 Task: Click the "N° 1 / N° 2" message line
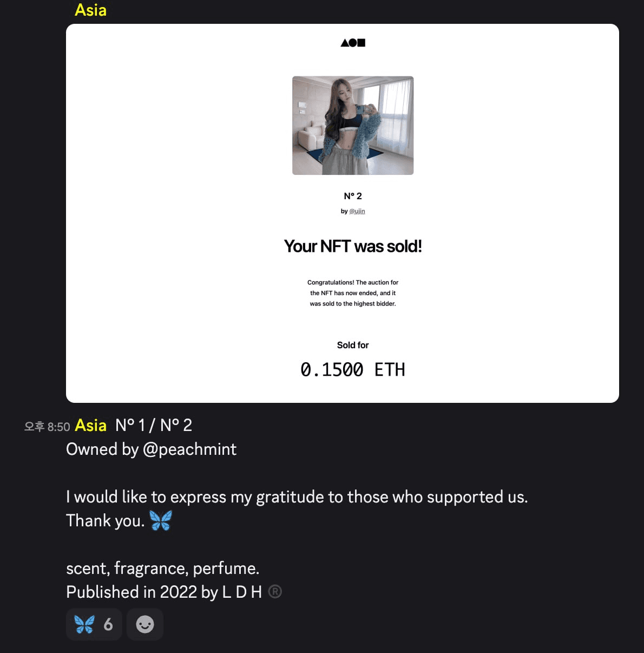[x=154, y=426]
